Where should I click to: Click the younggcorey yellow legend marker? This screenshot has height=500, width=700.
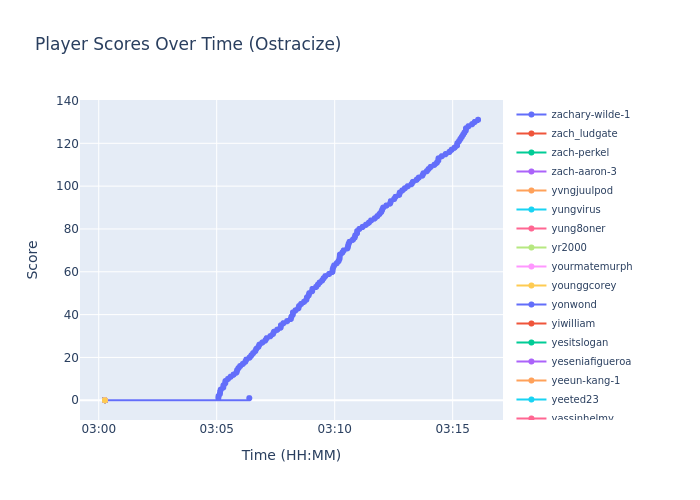pyautogui.click(x=531, y=286)
